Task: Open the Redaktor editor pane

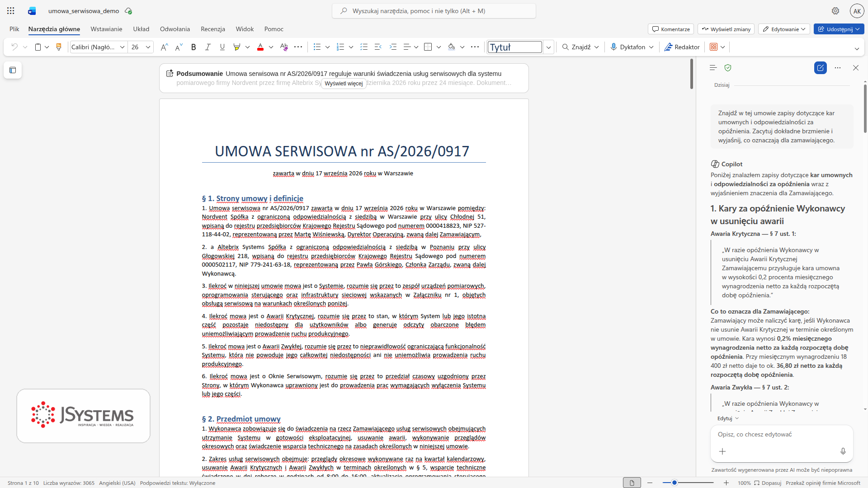Action: pyautogui.click(x=682, y=47)
